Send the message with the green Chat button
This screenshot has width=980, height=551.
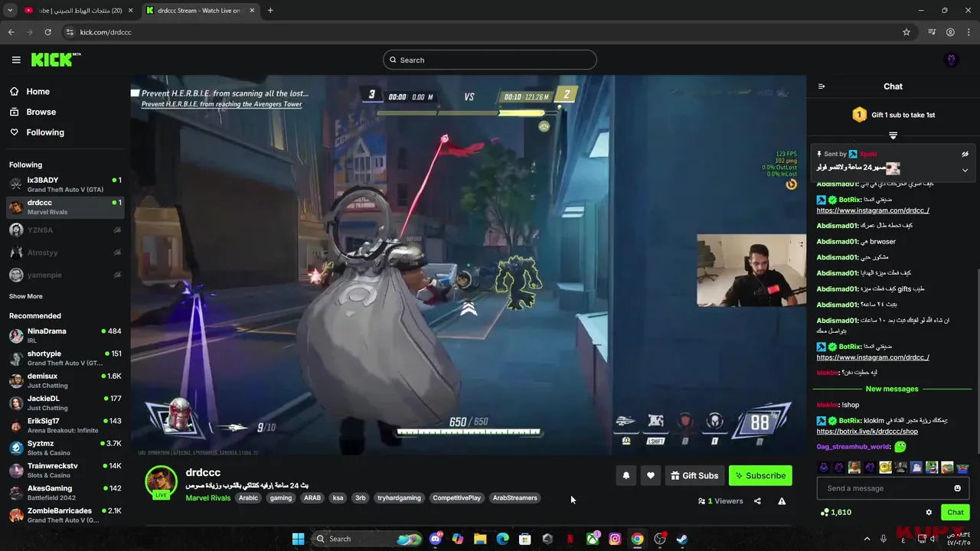955,512
